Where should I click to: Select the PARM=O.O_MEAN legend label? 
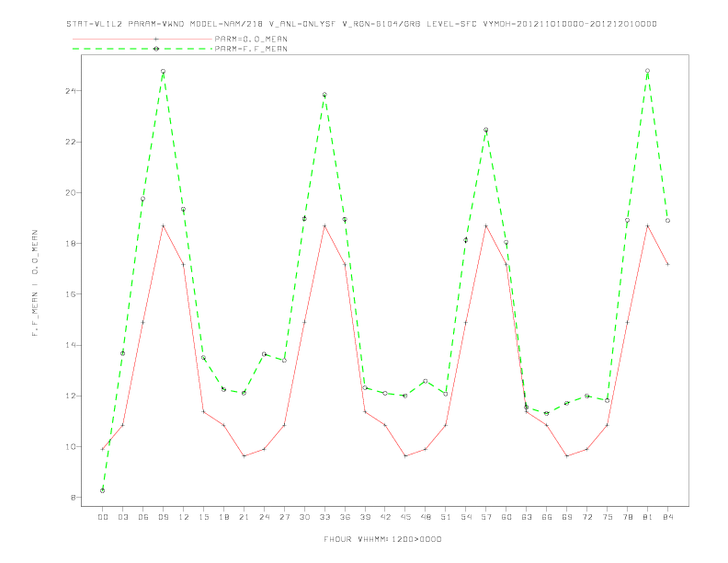(x=251, y=39)
